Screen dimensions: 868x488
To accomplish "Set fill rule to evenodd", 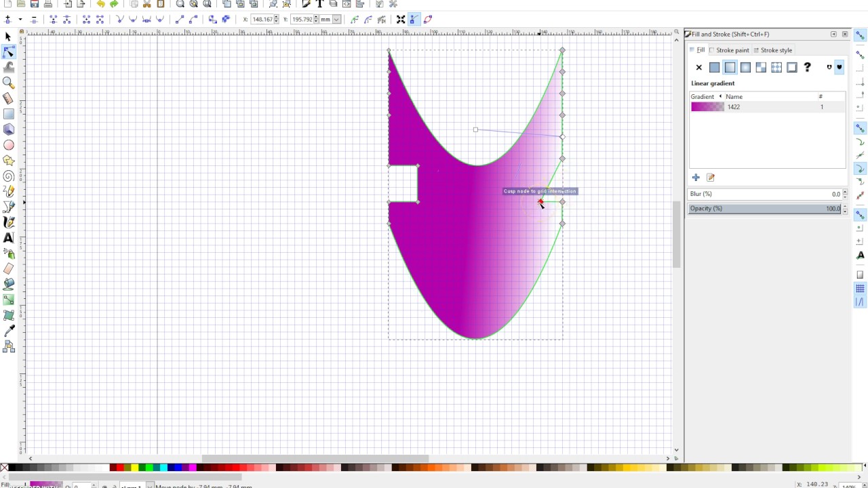I will pyautogui.click(x=829, y=67).
